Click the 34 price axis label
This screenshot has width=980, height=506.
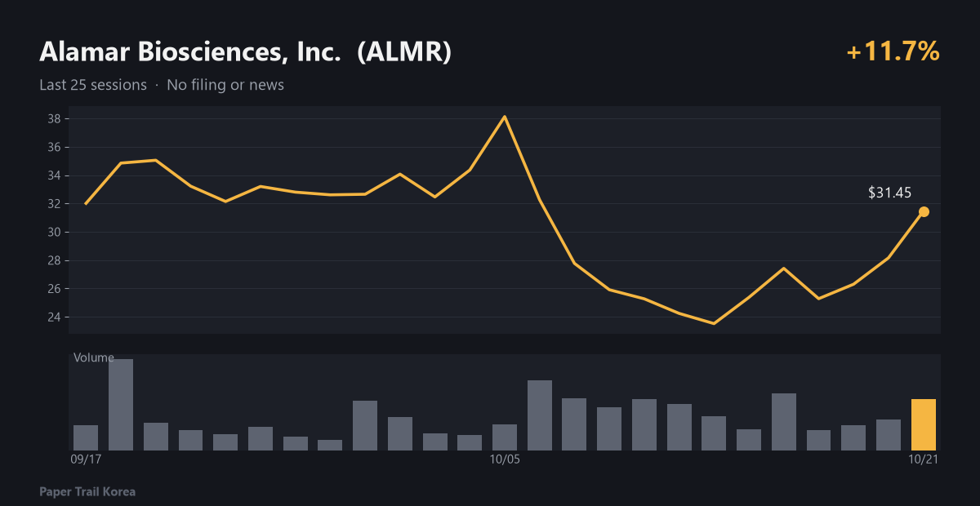[x=55, y=175]
